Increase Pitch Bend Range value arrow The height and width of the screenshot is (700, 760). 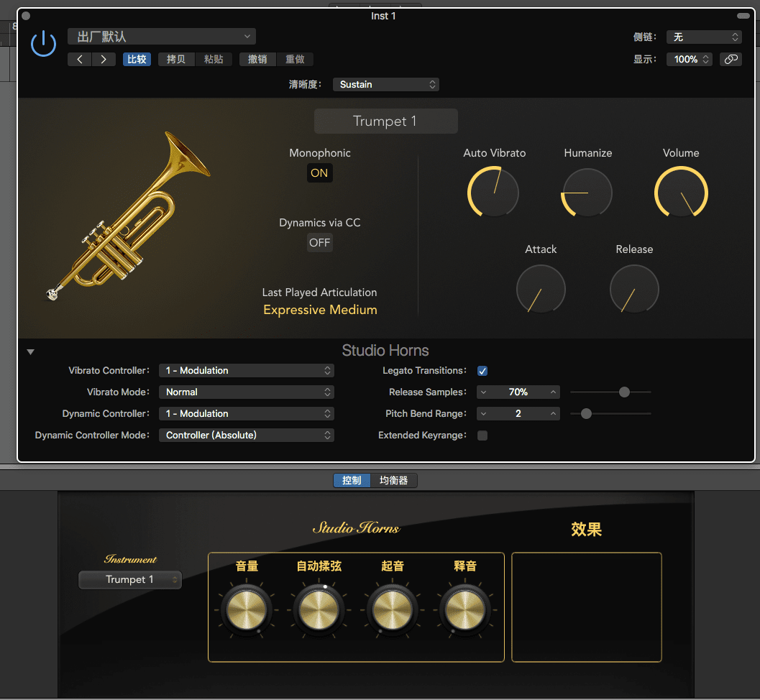[553, 414]
